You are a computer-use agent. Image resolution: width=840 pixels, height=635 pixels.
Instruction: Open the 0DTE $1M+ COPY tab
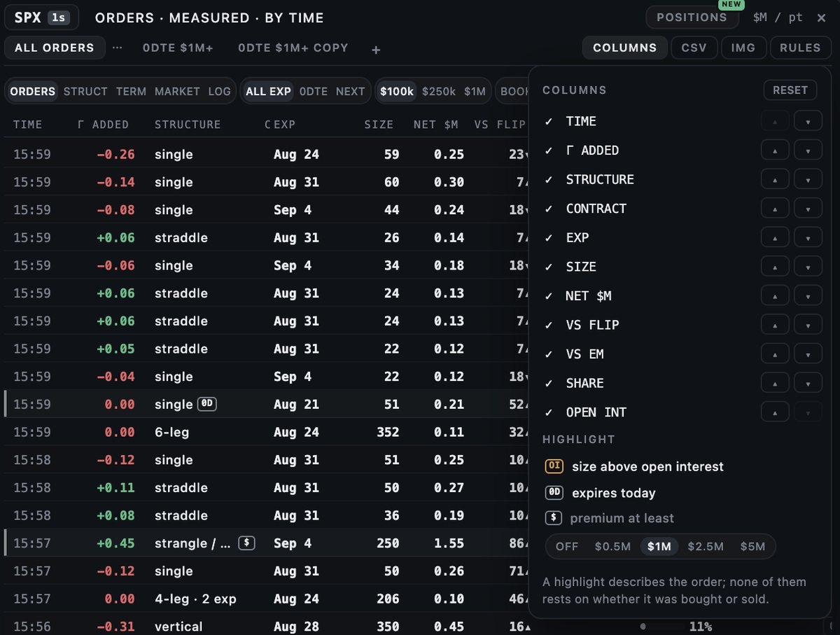293,48
